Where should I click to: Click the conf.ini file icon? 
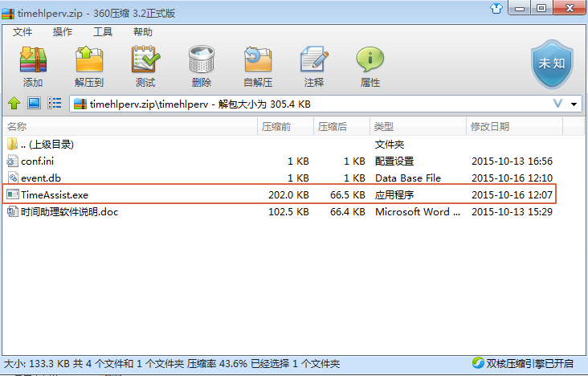pos(12,161)
